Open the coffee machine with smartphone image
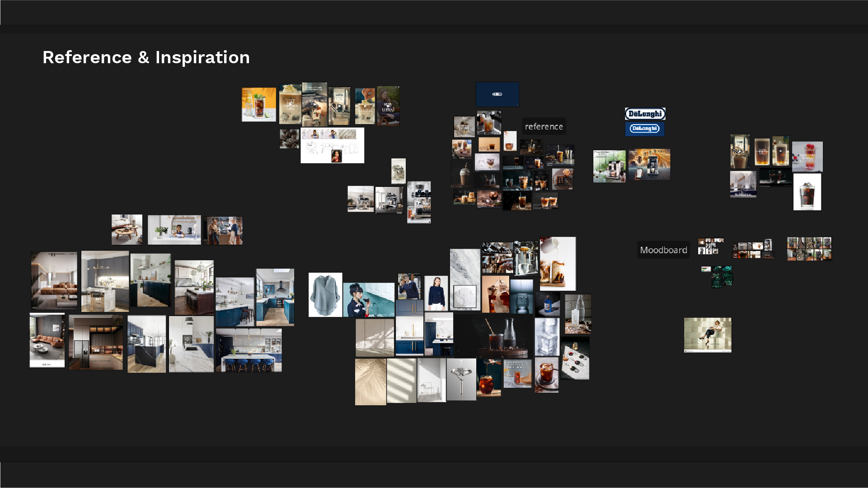 click(x=649, y=165)
